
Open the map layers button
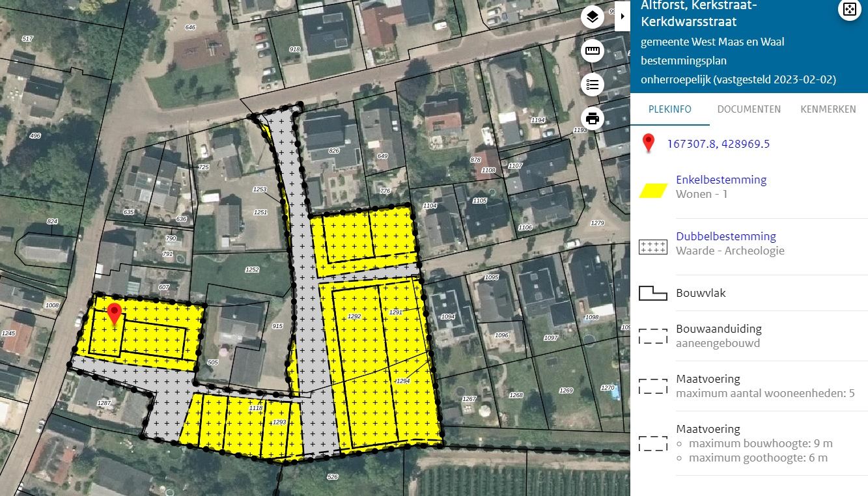[592, 18]
